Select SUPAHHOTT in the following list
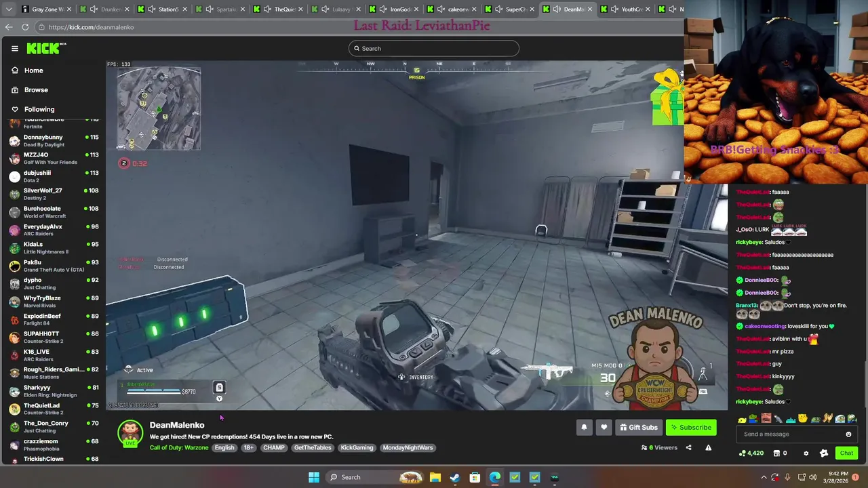This screenshot has height=488, width=868. coord(53,337)
